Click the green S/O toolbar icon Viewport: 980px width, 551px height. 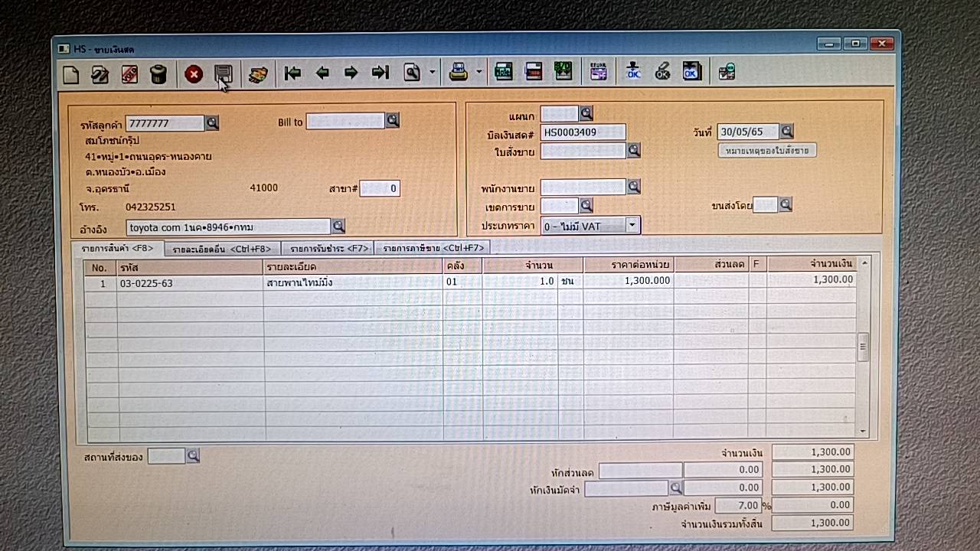(x=563, y=72)
